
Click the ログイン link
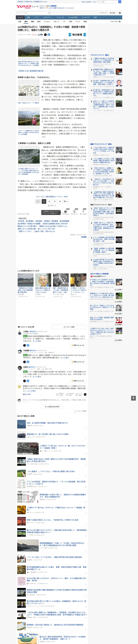(x=42, y=8)
